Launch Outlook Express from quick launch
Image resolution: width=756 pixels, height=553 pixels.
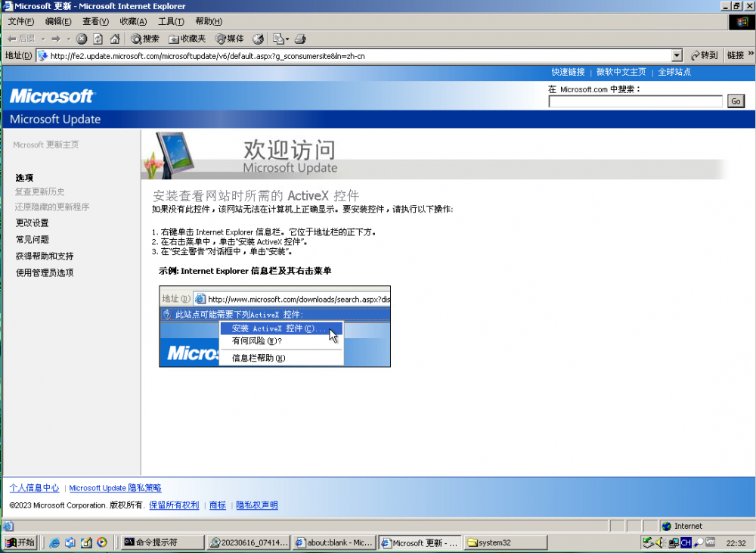(70, 542)
